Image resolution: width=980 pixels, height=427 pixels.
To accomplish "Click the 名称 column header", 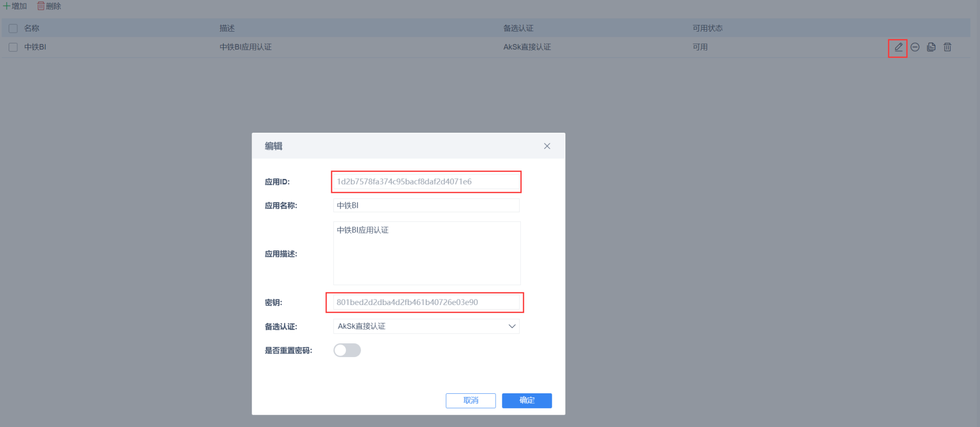I will tap(32, 29).
